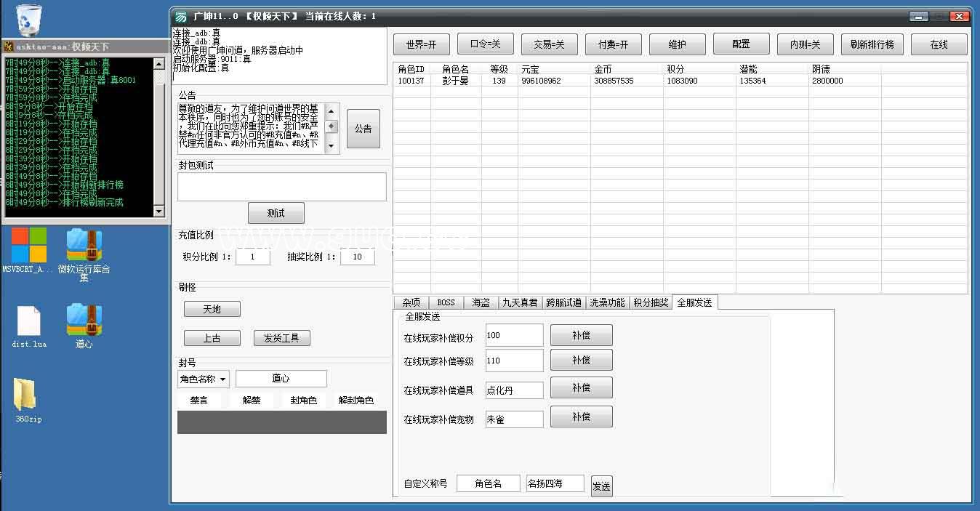Image resolution: width=980 pixels, height=511 pixels.
Task: Click the 积分比例 input field
Action: tap(252, 257)
